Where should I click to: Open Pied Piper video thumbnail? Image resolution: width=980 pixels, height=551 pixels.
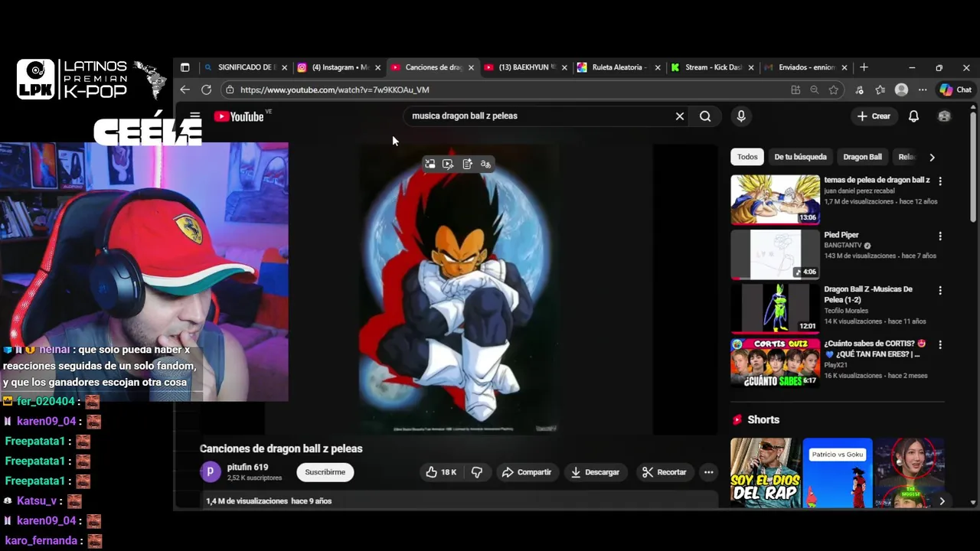[775, 255]
